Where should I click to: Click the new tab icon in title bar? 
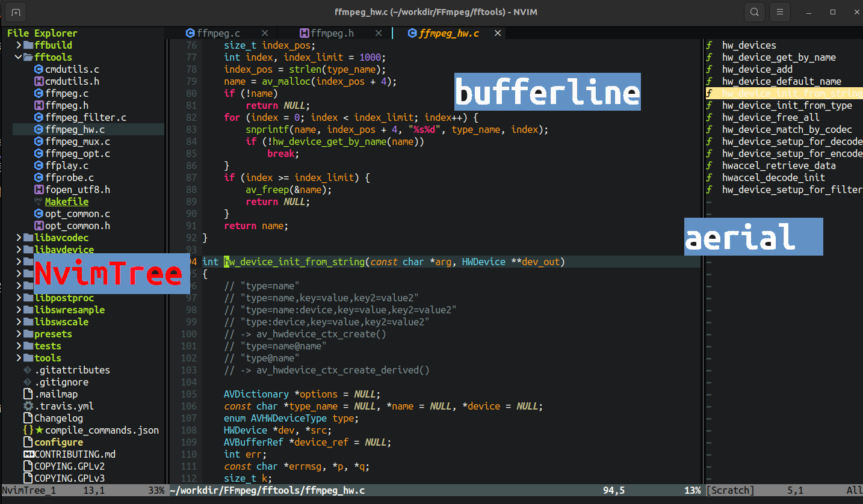(x=15, y=12)
